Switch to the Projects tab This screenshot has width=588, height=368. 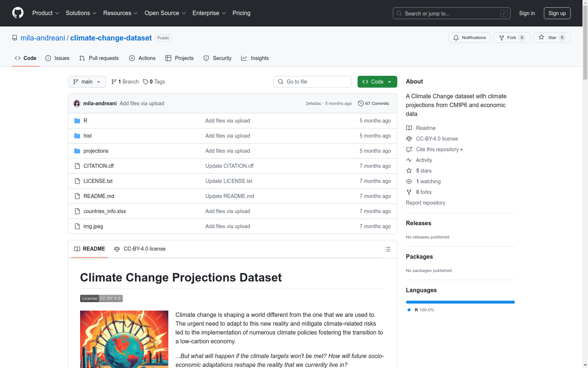point(179,58)
